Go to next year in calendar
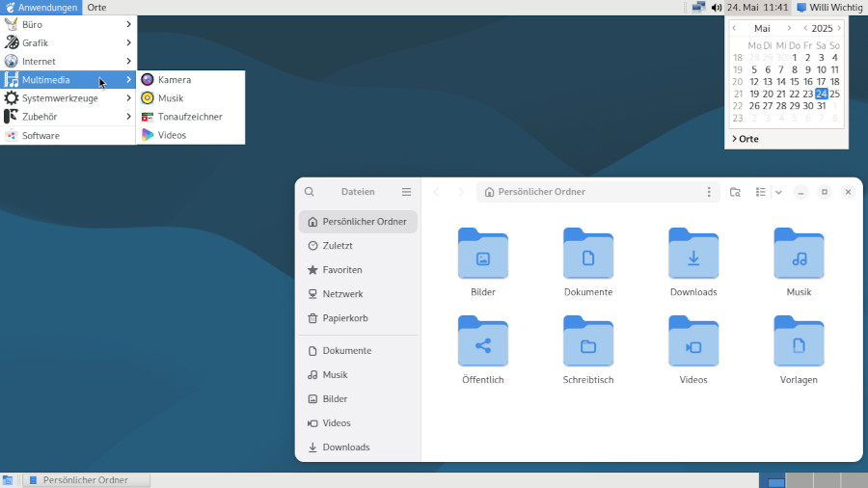This screenshot has width=868, height=488. [x=839, y=28]
